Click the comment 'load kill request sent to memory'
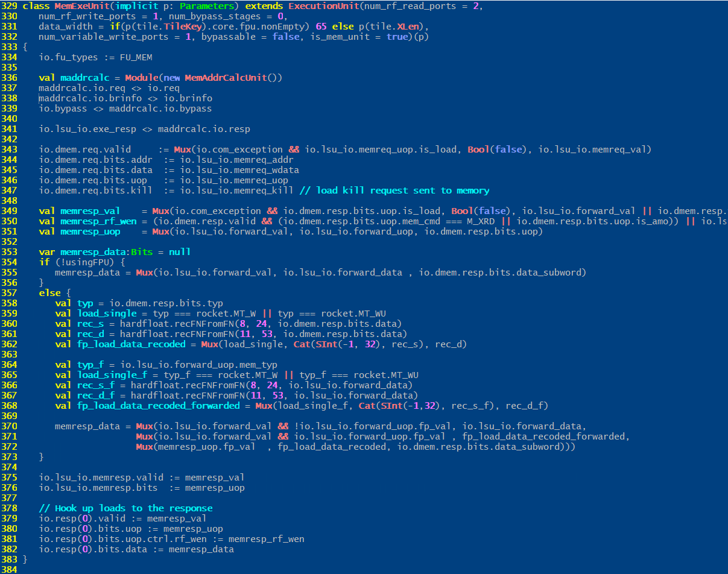This screenshot has height=574, width=728. tap(403, 191)
